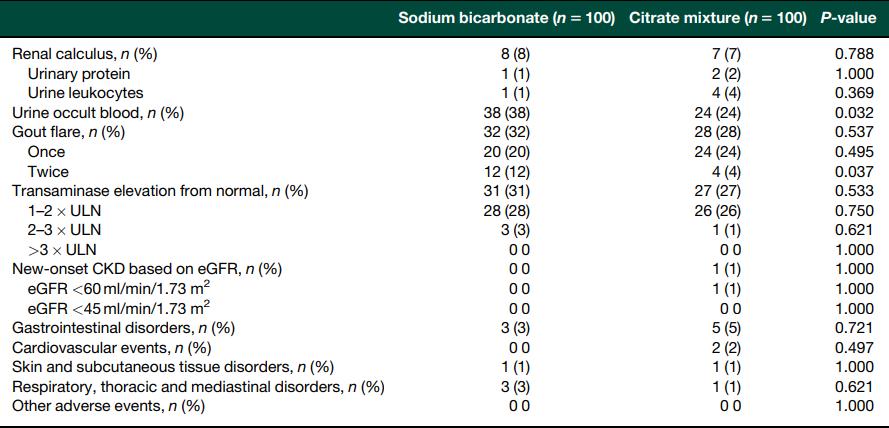The width and height of the screenshot is (889, 428).
Task: Click the 0.032 P-value cell
Action: [851, 113]
